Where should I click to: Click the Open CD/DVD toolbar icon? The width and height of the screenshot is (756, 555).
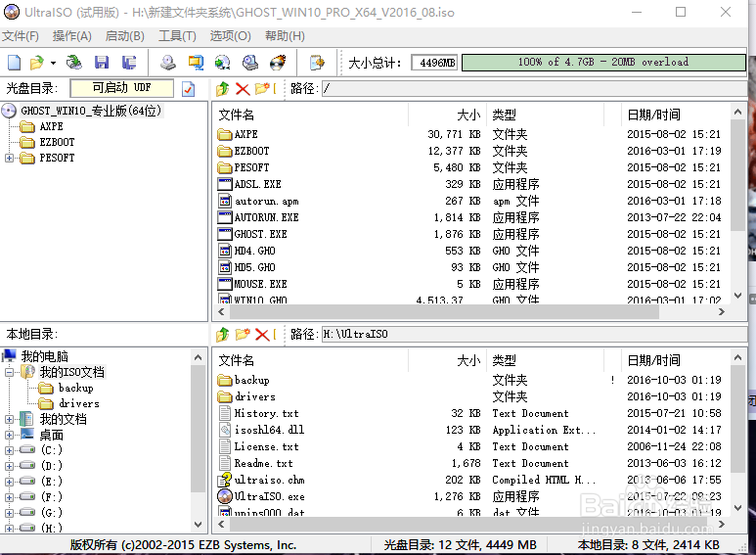tap(73, 63)
